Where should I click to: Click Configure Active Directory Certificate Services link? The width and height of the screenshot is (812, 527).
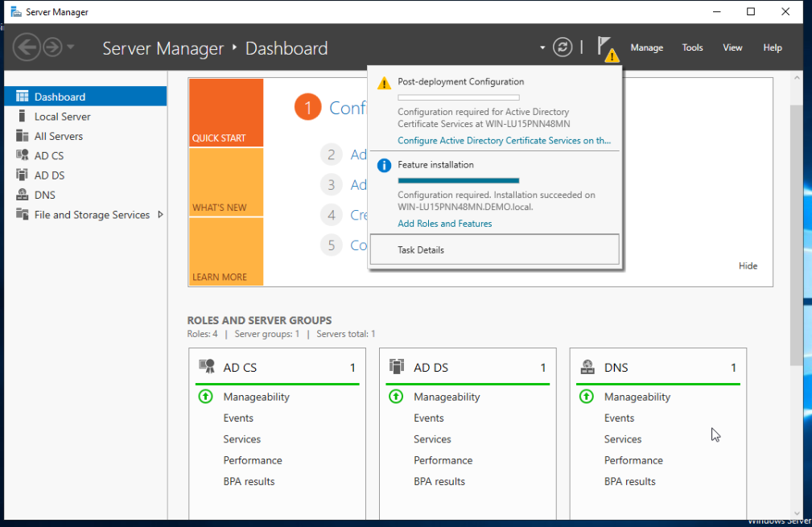(505, 140)
